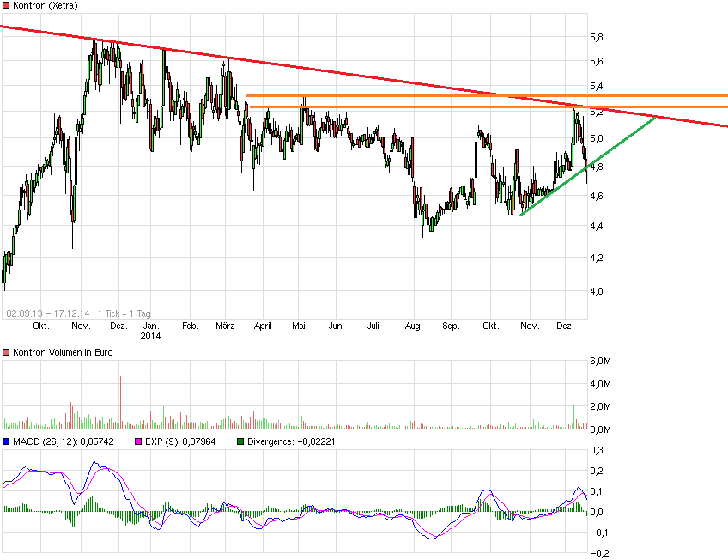Viewport: 728px width, 560px height.
Task: Click the 'Okt.' 2013 month label
Action: click(x=41, y=326)
